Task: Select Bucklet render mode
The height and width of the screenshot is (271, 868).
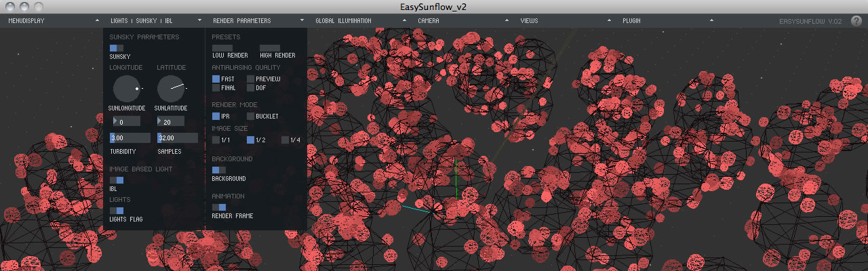Action: [x=250, y=117]
